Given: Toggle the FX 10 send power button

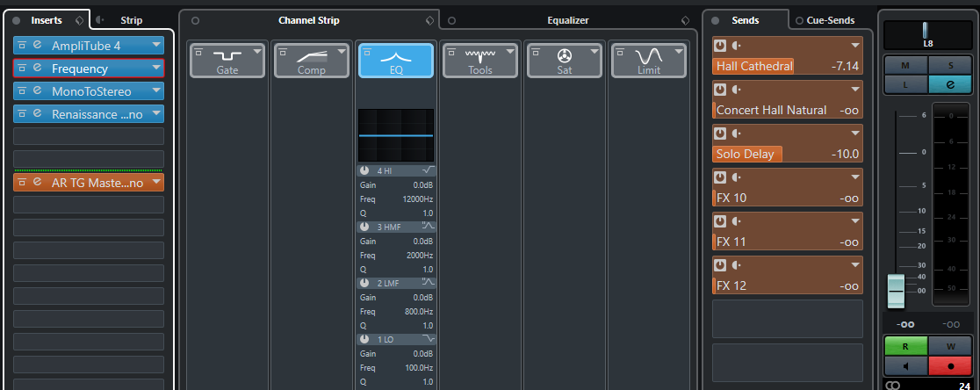Looking at the screenshot, I should [721, 177].
